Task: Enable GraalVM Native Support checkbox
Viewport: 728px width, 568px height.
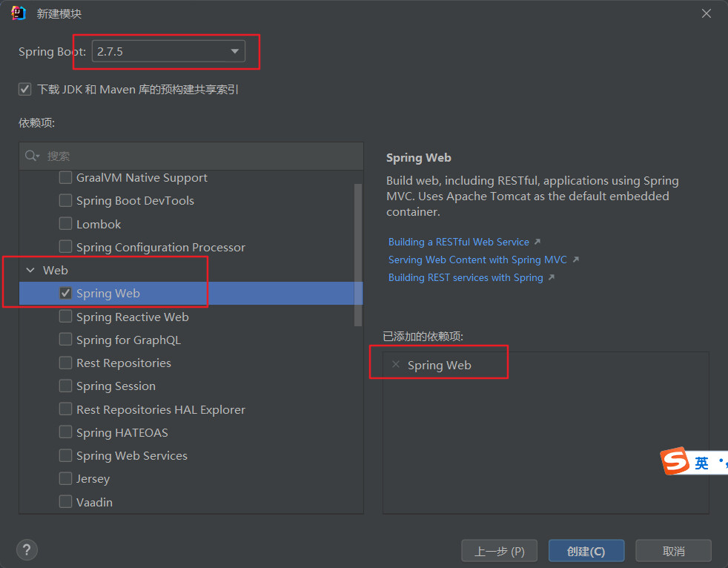Action: pyautogui.click(x=65, y=177)
